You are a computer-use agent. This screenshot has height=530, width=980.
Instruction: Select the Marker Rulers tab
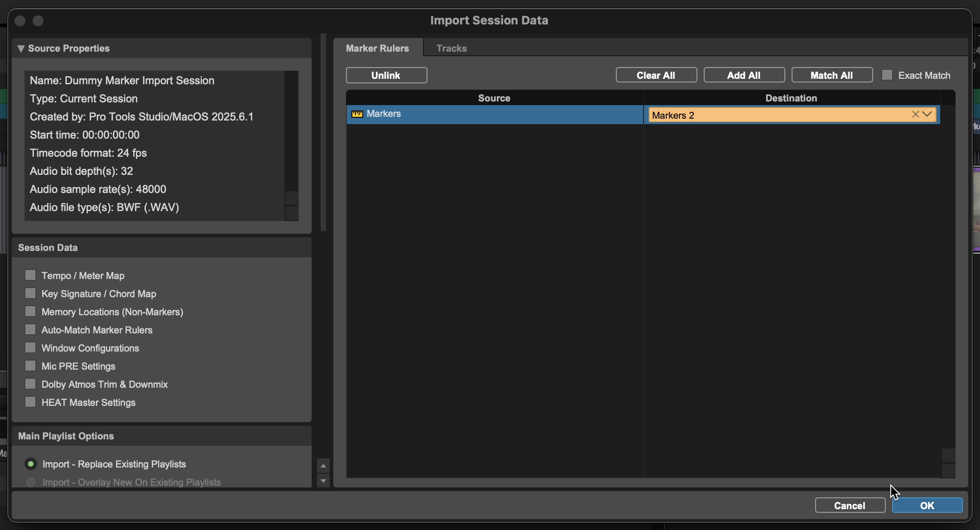[378, 48]
